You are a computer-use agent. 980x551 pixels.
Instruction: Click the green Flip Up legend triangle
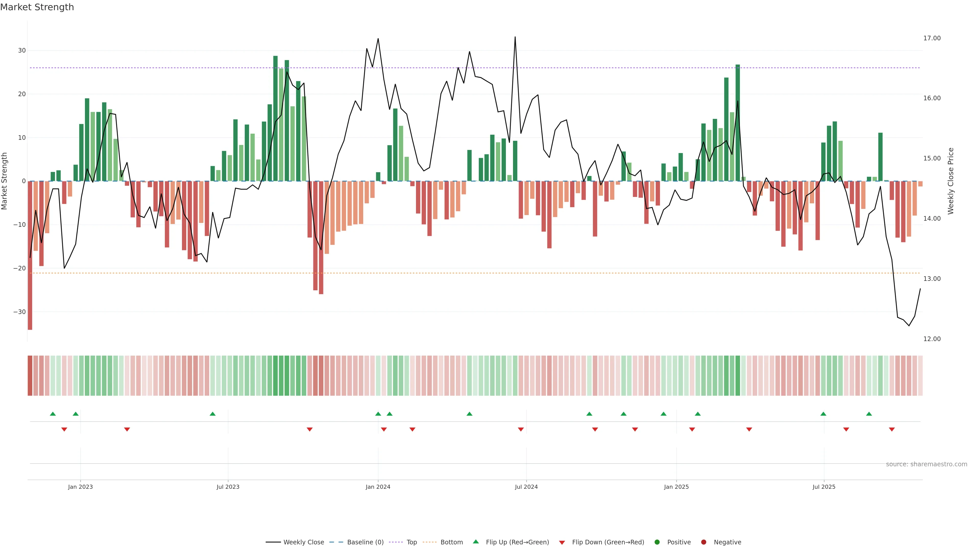point(475,542)
